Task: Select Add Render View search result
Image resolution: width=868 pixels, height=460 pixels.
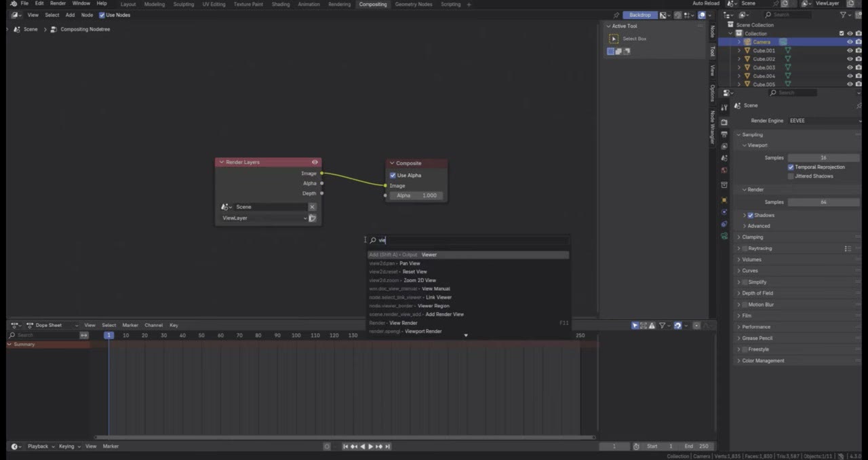Action: (468, 314)
